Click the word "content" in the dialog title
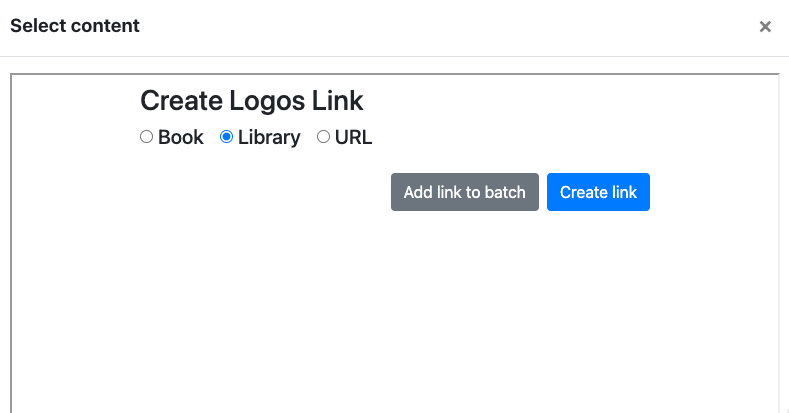Screen dimensions: 789x413 104,26
